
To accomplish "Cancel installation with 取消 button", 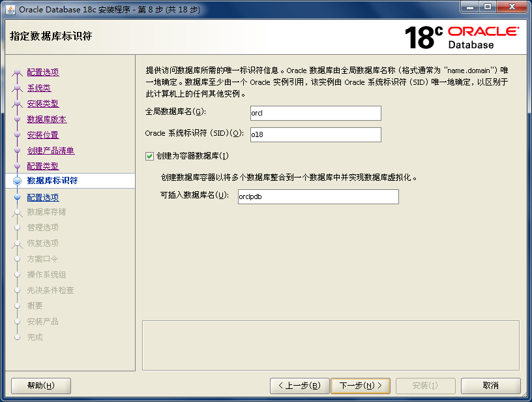I will (x=491, y=386).
